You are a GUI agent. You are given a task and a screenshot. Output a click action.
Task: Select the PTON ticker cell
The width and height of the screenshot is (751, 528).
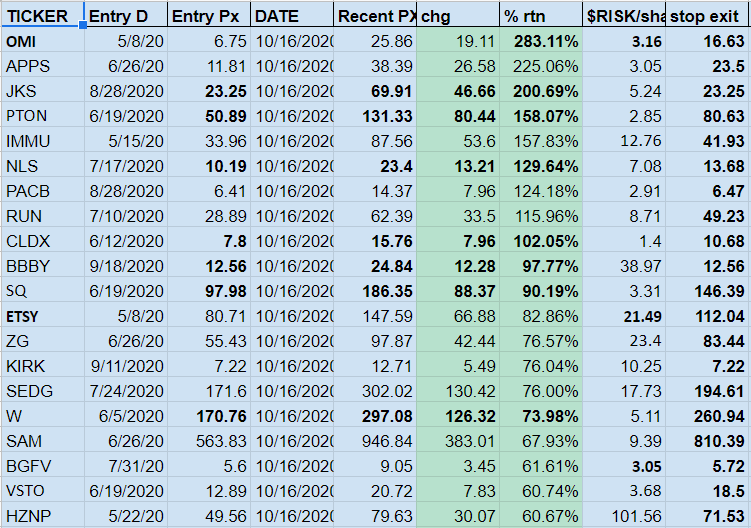point(42,115)
